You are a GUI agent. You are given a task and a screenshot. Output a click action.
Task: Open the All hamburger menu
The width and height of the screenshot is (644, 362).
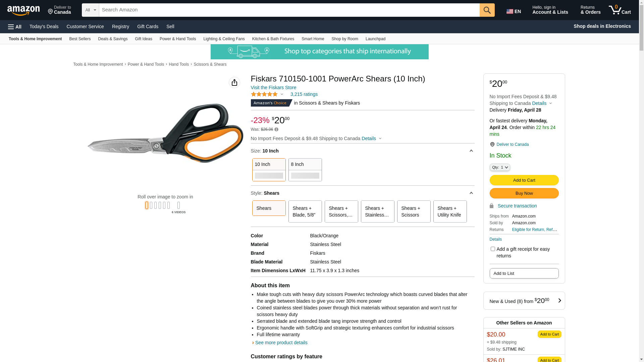point(15,26)
